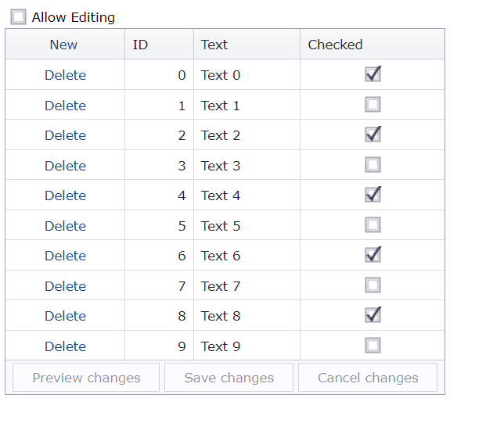
Task: Click the ID cell showing 2
Action: pyautogui.click(x=159, y=135)
